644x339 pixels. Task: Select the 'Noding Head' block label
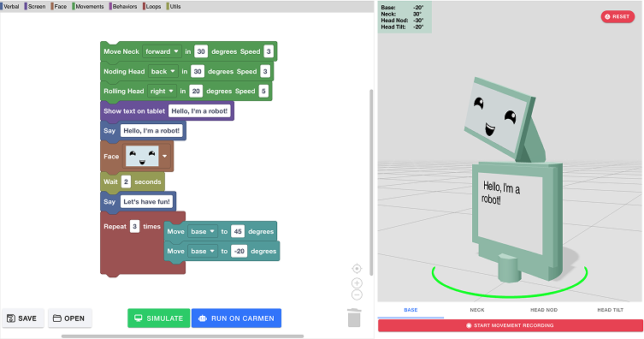click(124, 71)
